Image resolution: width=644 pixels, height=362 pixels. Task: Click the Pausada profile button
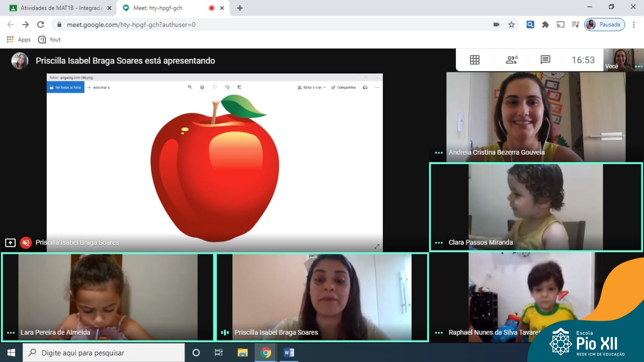click(604, 25)
